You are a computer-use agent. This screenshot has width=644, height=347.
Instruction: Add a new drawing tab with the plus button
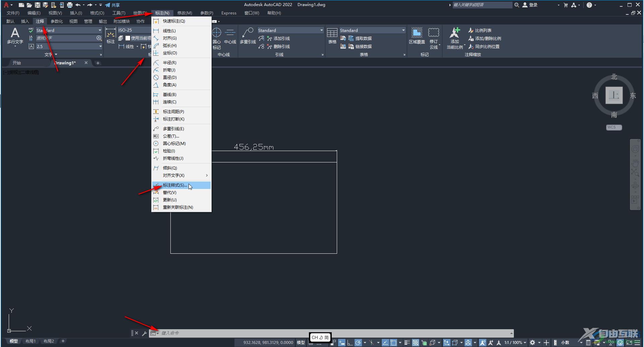pos(98,63)
